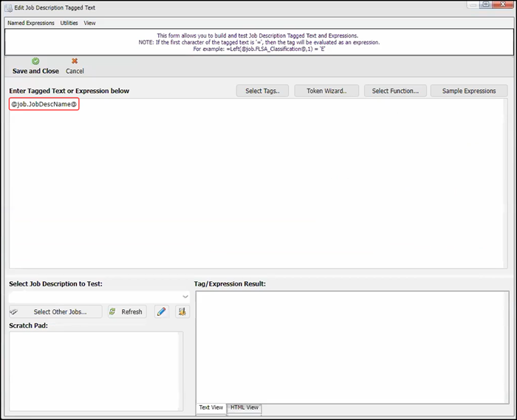Click inside the Scratch Pad text area
The width and height of the screenshot is (517, 420).
point(95,371)
